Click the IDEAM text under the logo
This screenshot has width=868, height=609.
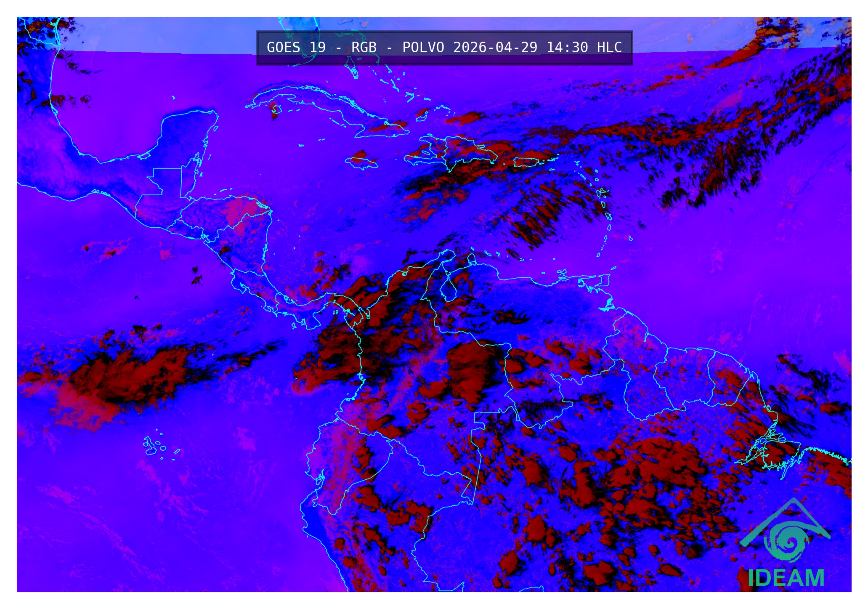click(x=786, y=578)
